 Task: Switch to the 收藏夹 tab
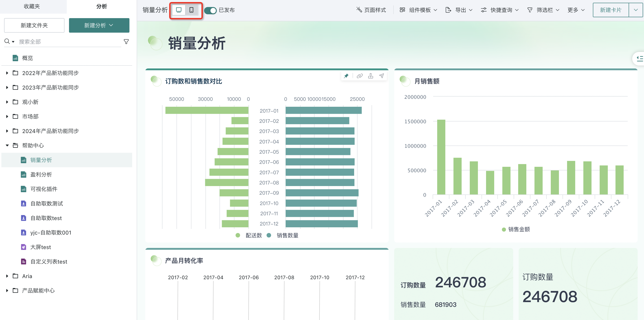(32, 6)
